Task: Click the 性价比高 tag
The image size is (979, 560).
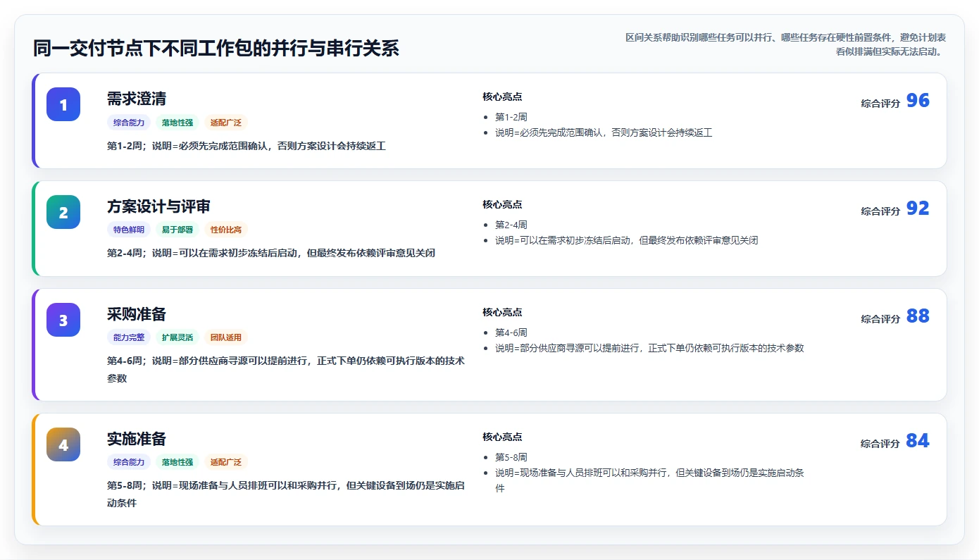Action: [226, 230]
